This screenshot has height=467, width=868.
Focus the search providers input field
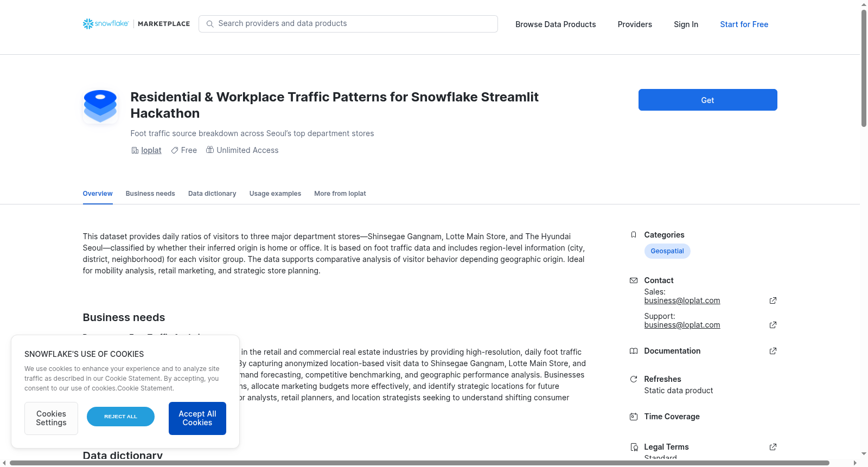click(348, 24)
